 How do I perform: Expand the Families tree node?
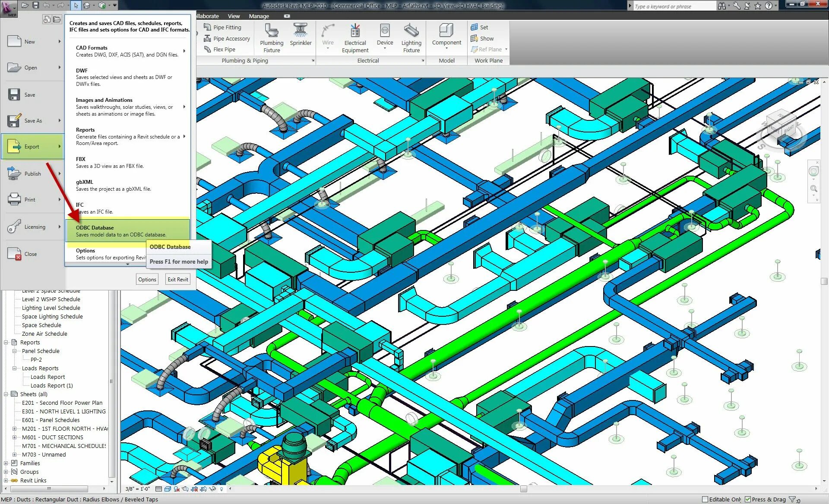[x=6, y=463]
